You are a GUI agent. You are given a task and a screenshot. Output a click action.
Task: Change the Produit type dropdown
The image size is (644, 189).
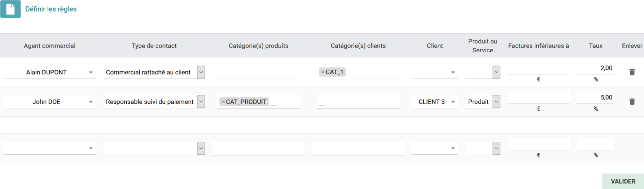coord(496,102)
